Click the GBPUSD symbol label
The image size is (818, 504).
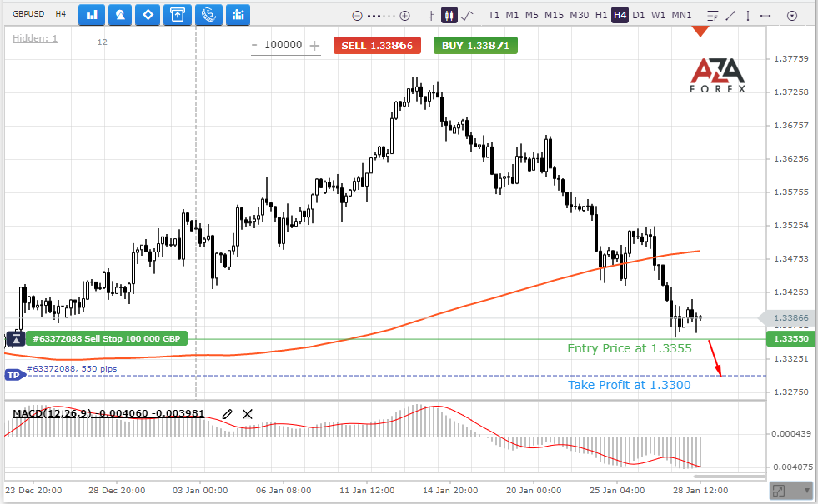click(28, 13)
